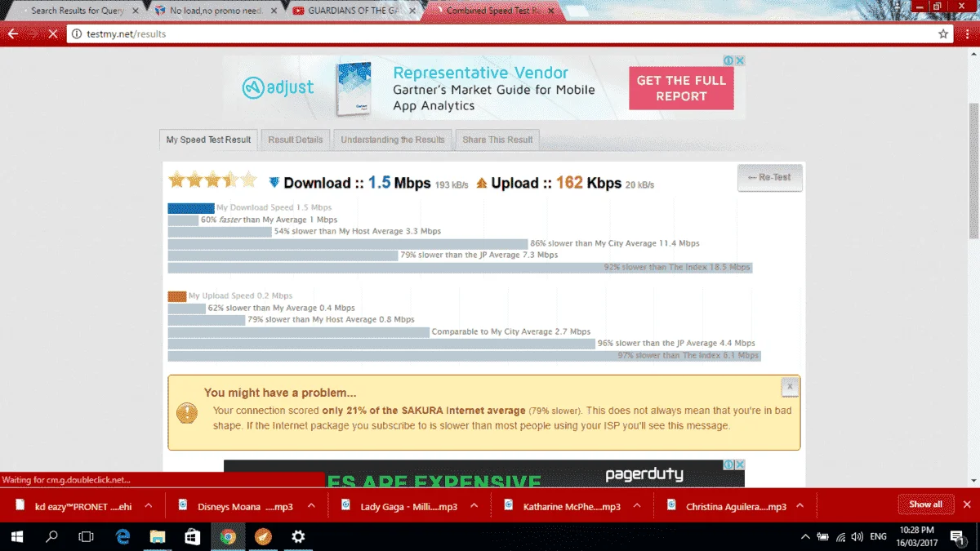Open the orange compass app on the taskbar
Screen dimensions: 980x551
[263, 536]
